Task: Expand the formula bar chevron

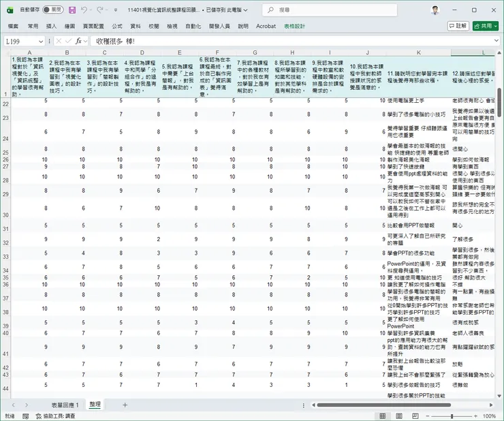Action: [x=498, y=41]
